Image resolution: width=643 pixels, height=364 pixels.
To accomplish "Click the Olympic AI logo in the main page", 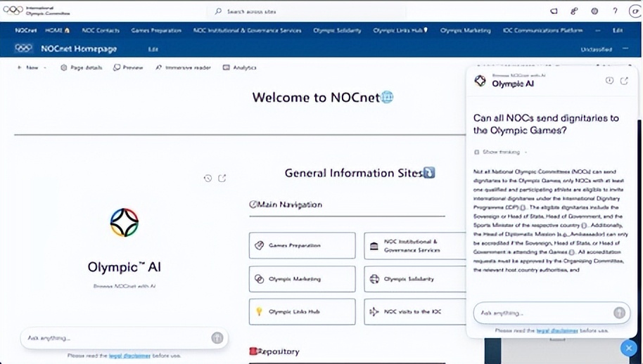I will pyautogui.click(x=125, y=223).
